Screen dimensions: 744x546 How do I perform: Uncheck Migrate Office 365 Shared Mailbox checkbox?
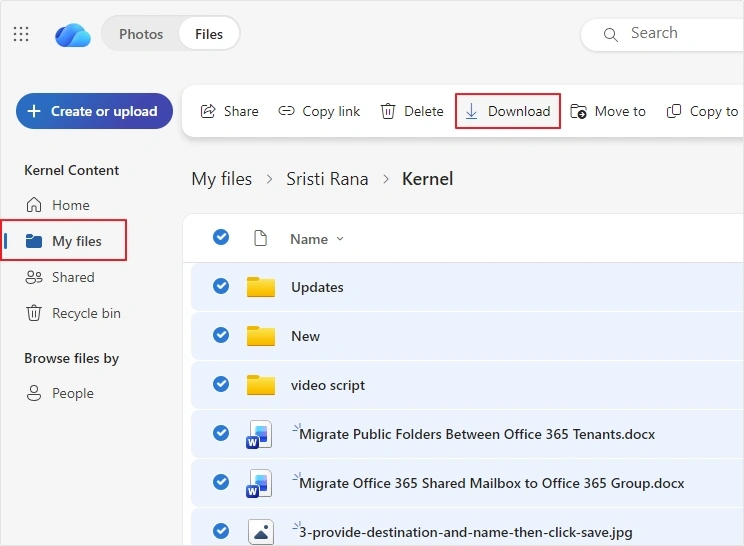point(221,482)
